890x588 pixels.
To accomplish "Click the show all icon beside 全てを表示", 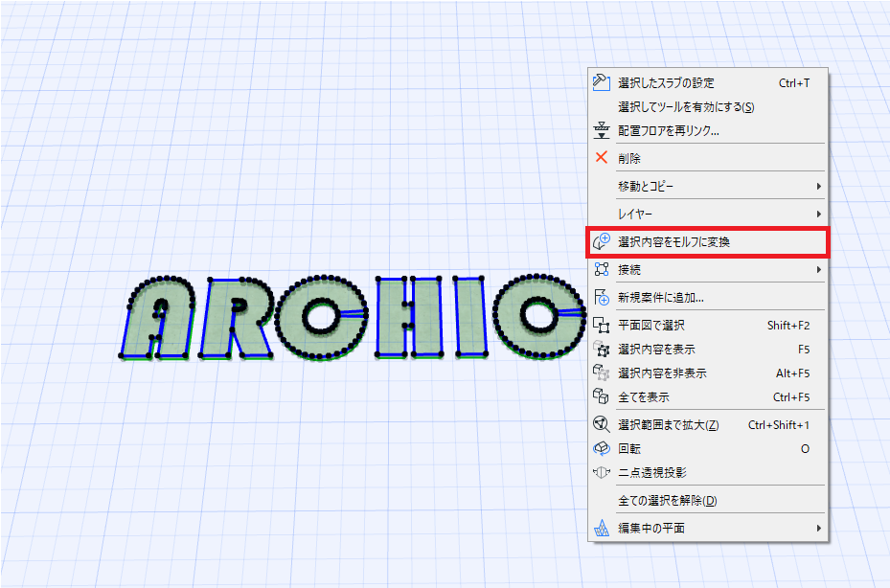I will coord(601,396).
